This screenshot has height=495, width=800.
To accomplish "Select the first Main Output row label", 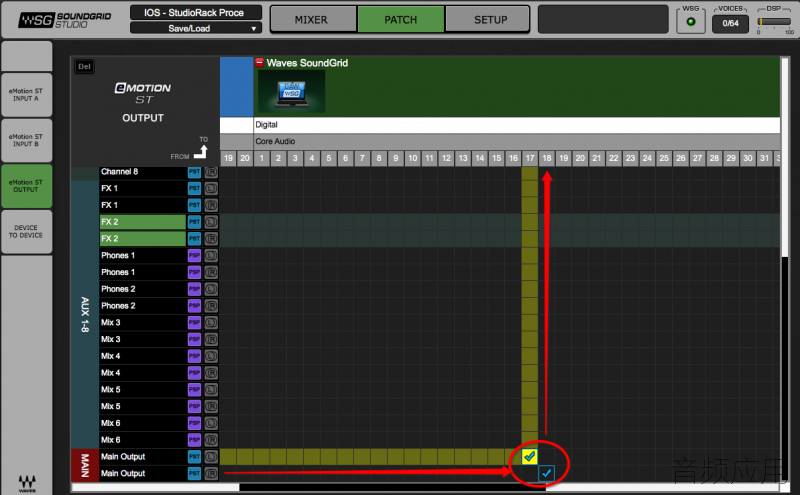I will click(x=143, y=457).
